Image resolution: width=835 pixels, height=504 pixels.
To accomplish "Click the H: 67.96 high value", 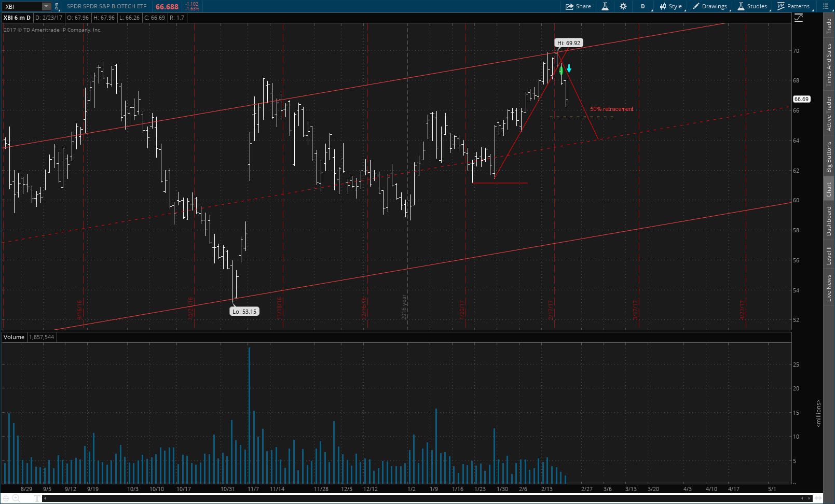I will click(104, 18).
